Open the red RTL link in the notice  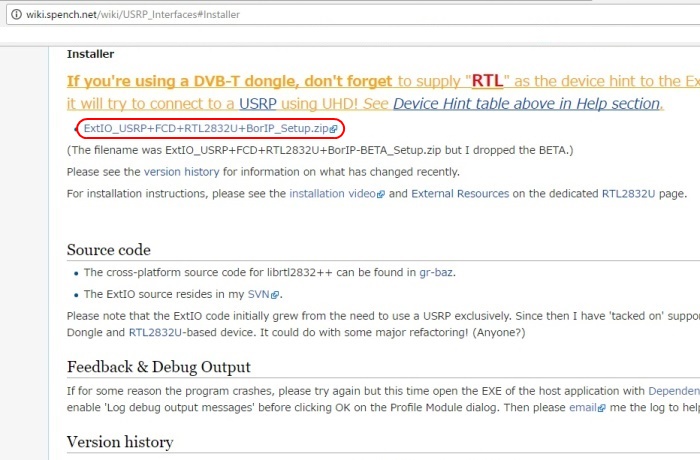pos(487,81)
